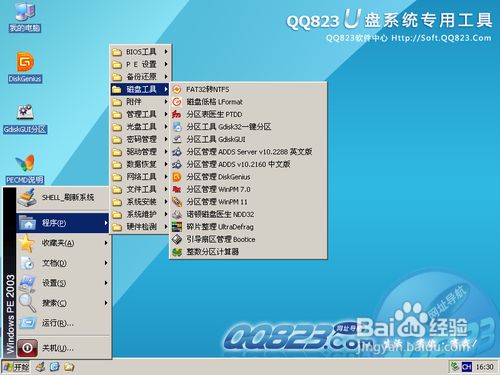
Task: Expand the P E 设置 submenu arrow
Action: click(166, 64)
